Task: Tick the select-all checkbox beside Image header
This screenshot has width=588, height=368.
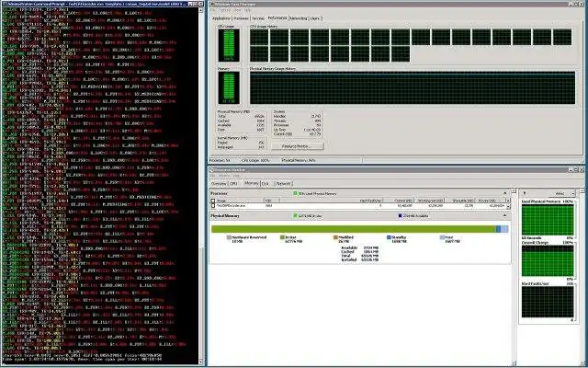Action: click(213, 201)
